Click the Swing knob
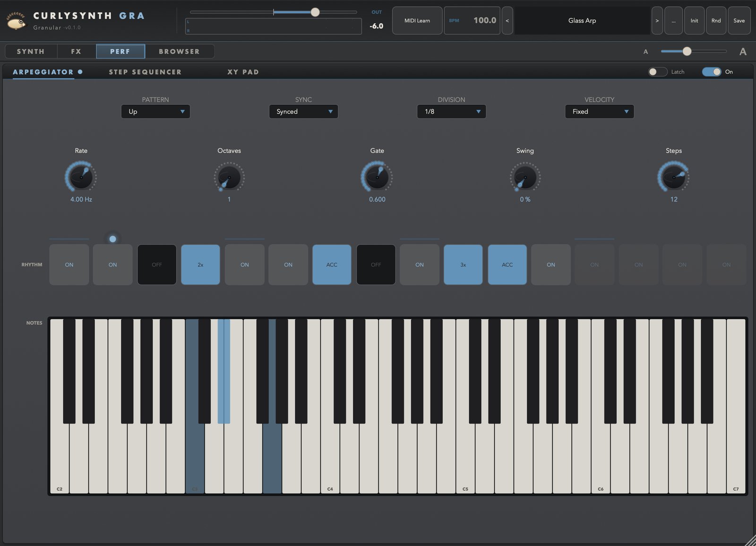The height and width of the screenshot is (546, 756). tap(525, 177)
